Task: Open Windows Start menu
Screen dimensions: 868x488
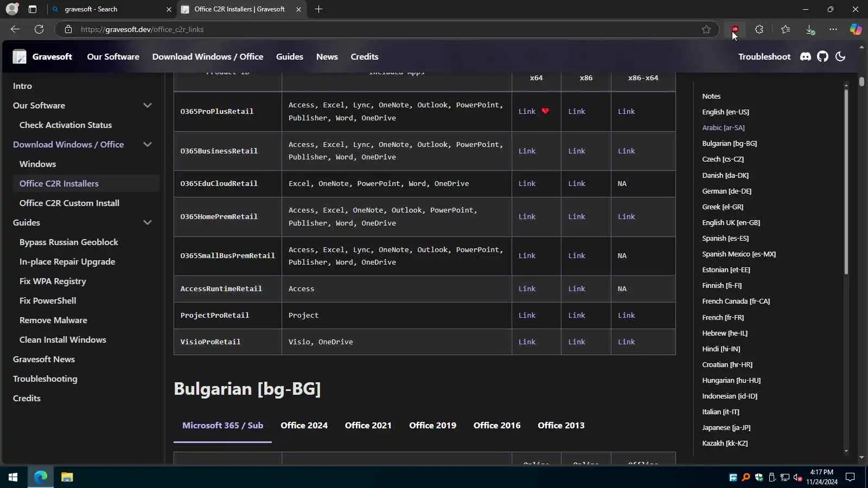Action: (x=13, y=477)
